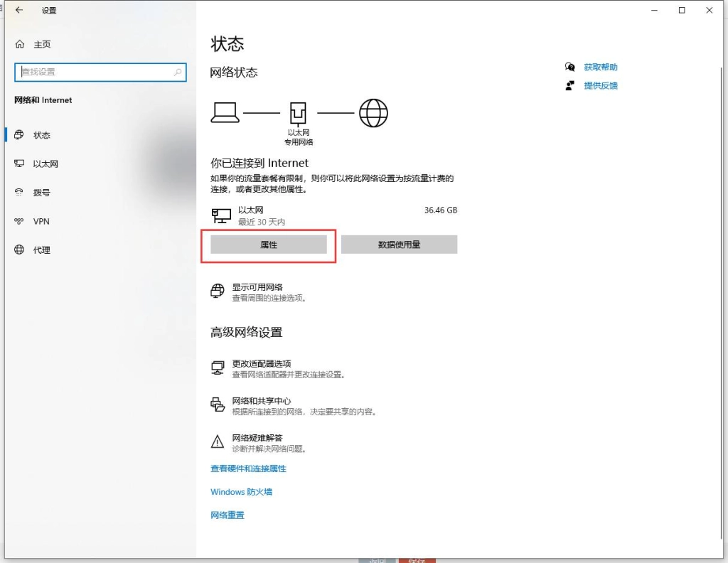Screen dimensions: 728x563
Task: Open the Windows 防火墙 link
Action: tap(241, 492)
